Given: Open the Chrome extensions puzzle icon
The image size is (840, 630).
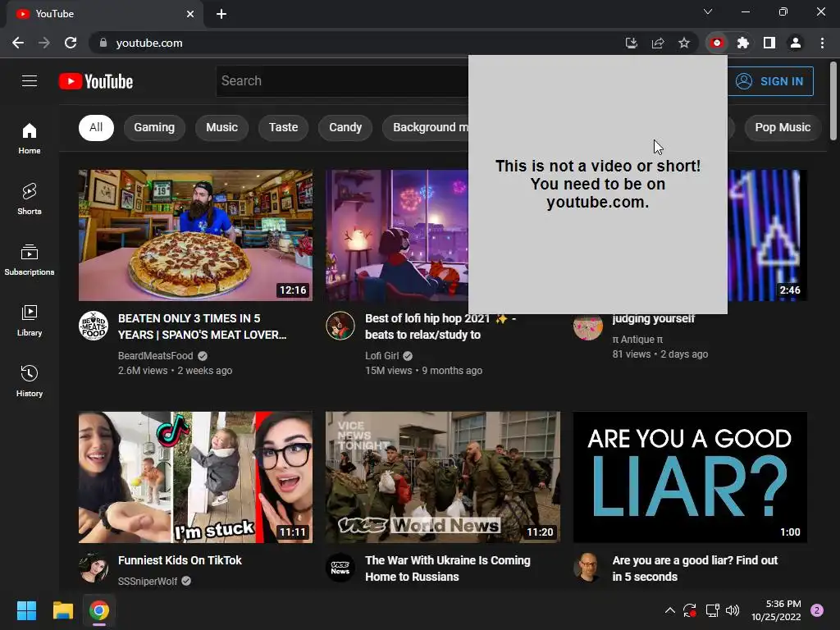Looking at the screenshot, I should click(742, 43).
